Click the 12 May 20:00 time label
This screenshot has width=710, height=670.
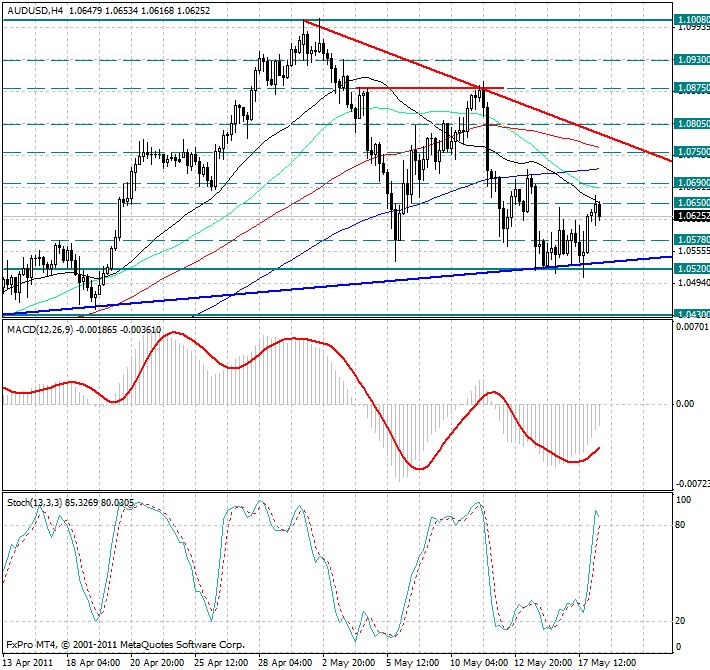click(542, 663)
